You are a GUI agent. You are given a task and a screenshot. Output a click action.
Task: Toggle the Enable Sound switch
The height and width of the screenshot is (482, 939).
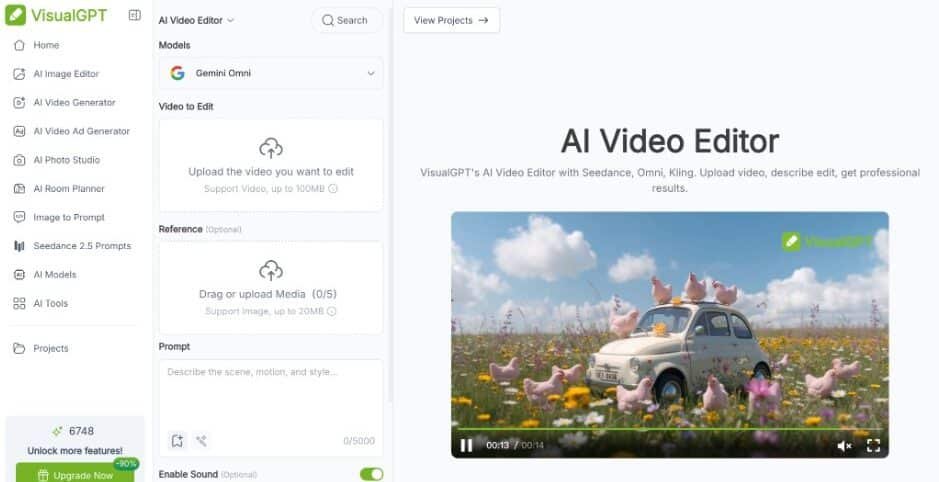click(x=371, y=474)
